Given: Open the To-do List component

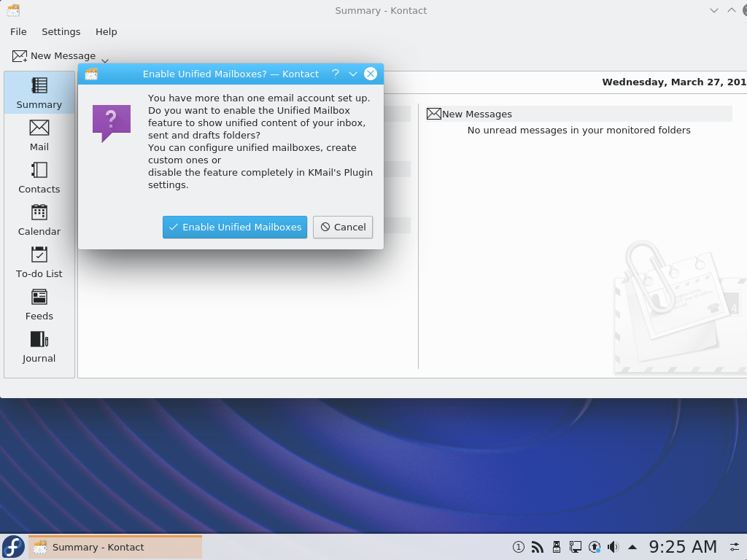Looking at the screenshot, I should (x=39, y=262).
